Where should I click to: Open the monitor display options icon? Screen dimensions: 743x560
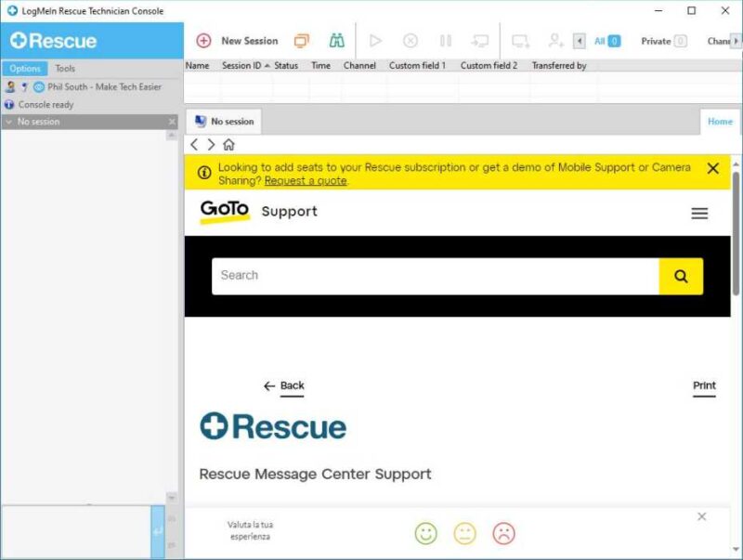tap(302, 41)
